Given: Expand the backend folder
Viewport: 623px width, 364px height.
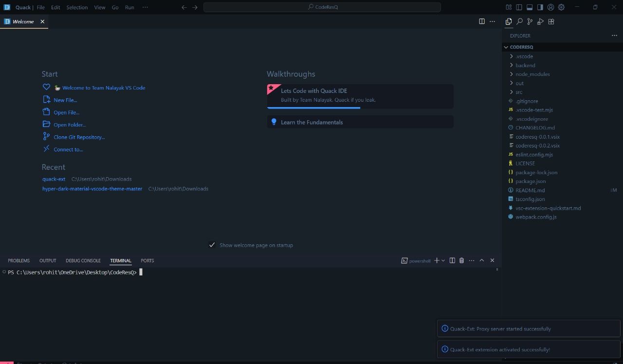Looking at the screenshot, I should 525,65.
